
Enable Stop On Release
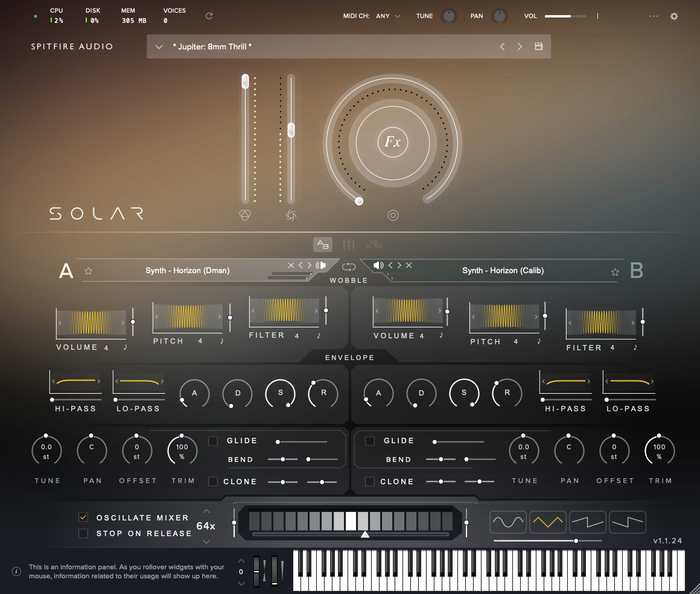tap(83, 533)
